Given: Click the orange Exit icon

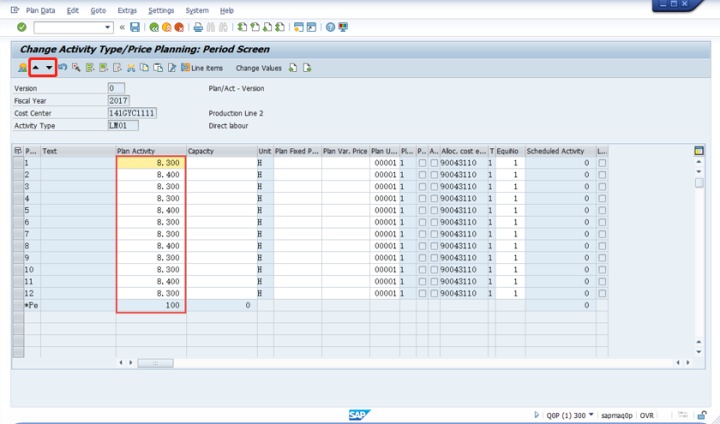Looking at the screenshot, I should (x=166, y=28).
